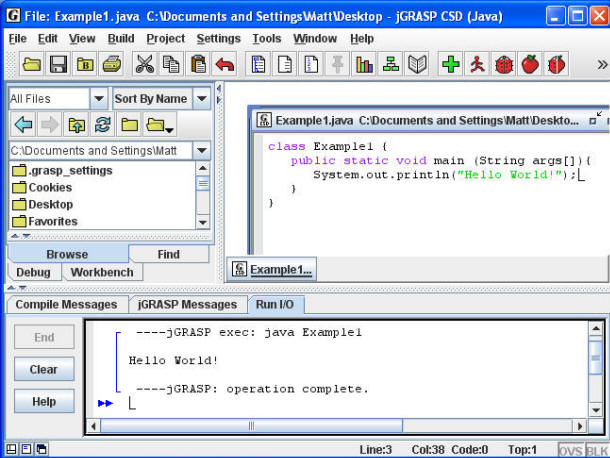Show more toolbar items with chevron
The width and height of the screenshot is (610, 458).
pyautogui.click(x=602, y=65)
